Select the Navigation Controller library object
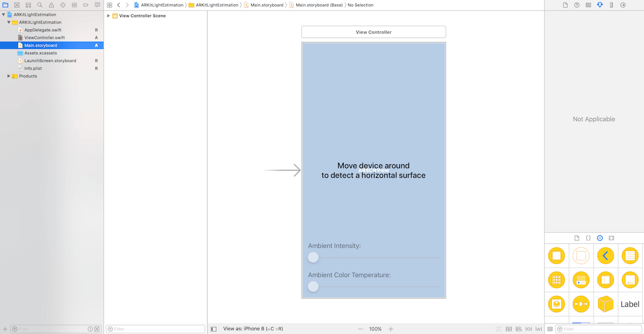The width and height of the screenshot is (644, 334). 605,256
